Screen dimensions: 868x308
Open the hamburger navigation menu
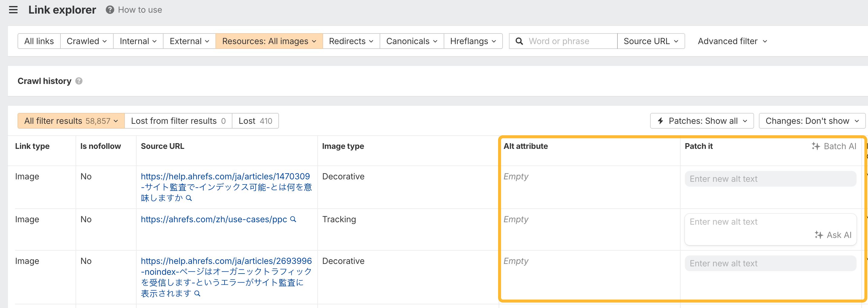point(14,10)
